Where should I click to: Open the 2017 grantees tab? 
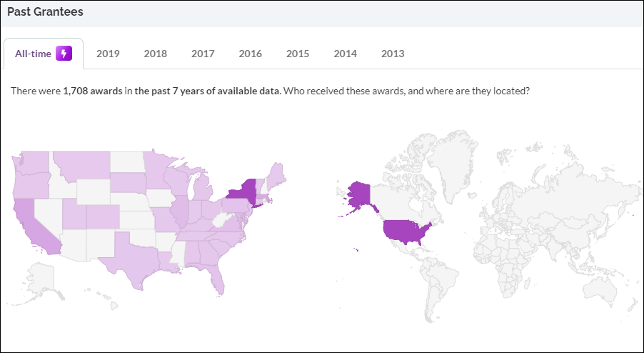203,54
